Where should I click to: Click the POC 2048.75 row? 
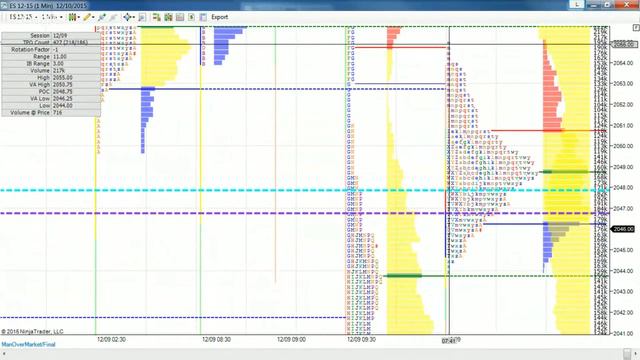pyautogui.click(x=51, y=91)
